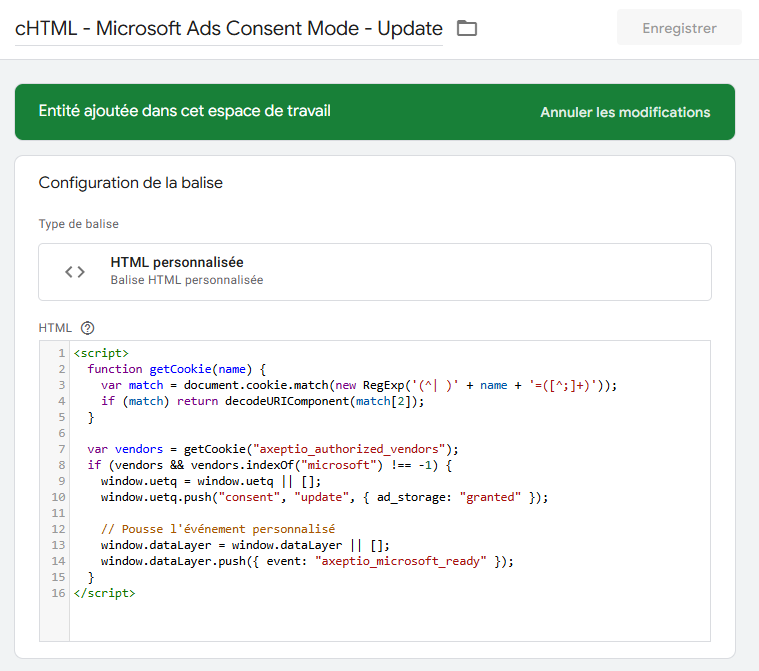
Task: Click the function getCookie(name) line
Action: tap(177, 369)
